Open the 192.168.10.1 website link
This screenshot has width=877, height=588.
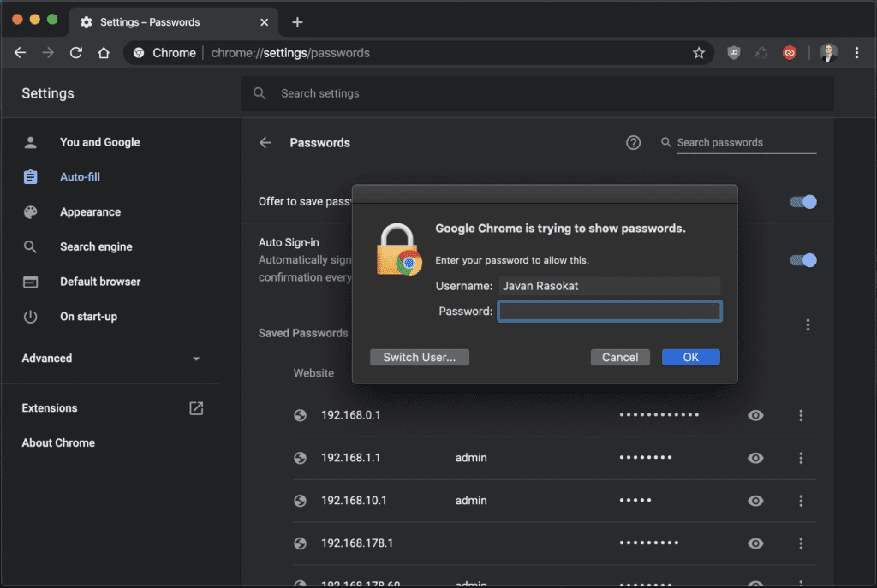tap(354, 501)
